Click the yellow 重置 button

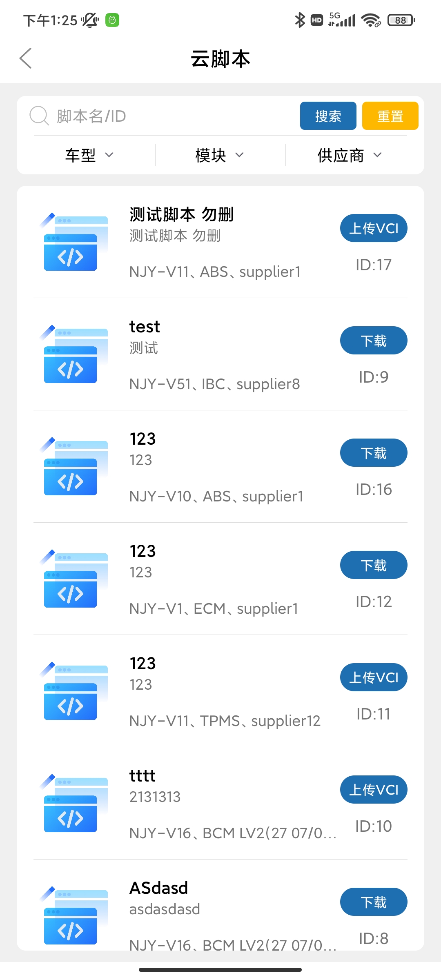point(390,116)
